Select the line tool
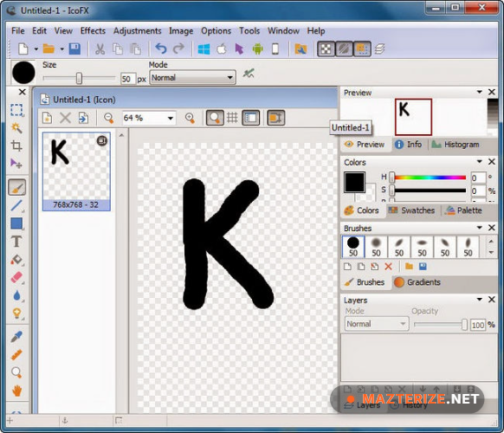Screen dimensions: 504x433 (16, 205)
